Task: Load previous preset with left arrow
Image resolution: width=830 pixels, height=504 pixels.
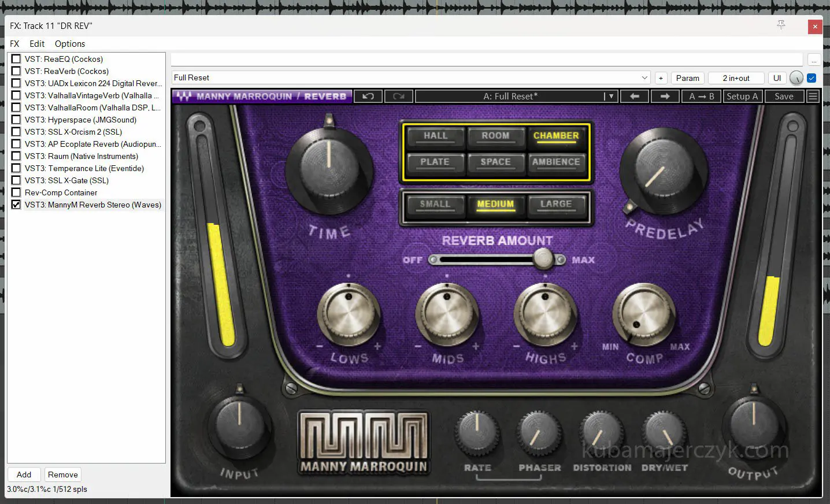Action: coord(635,97)
